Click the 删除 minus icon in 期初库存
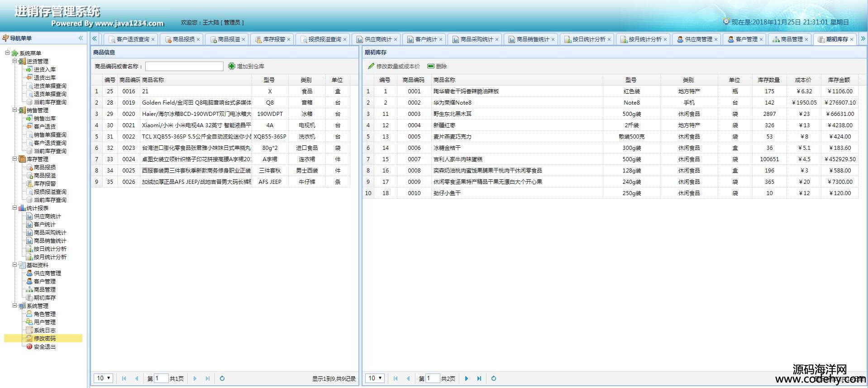 tap(431, 67)
